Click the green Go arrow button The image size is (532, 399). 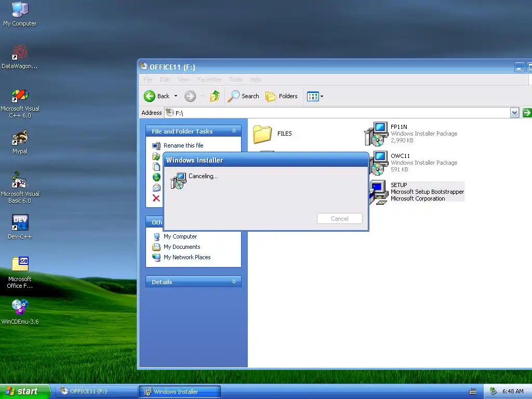coord(527,113)
